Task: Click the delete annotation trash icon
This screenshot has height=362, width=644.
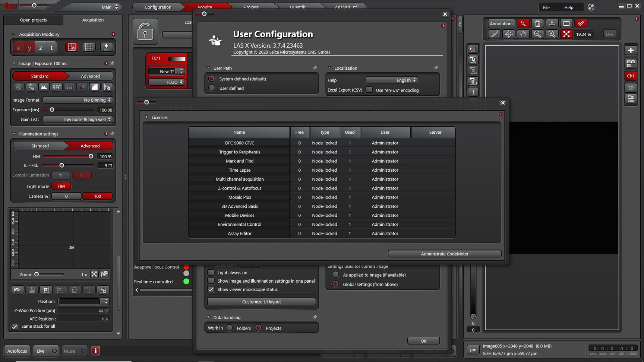Action: pyautogui.click(x=537, y=23)
